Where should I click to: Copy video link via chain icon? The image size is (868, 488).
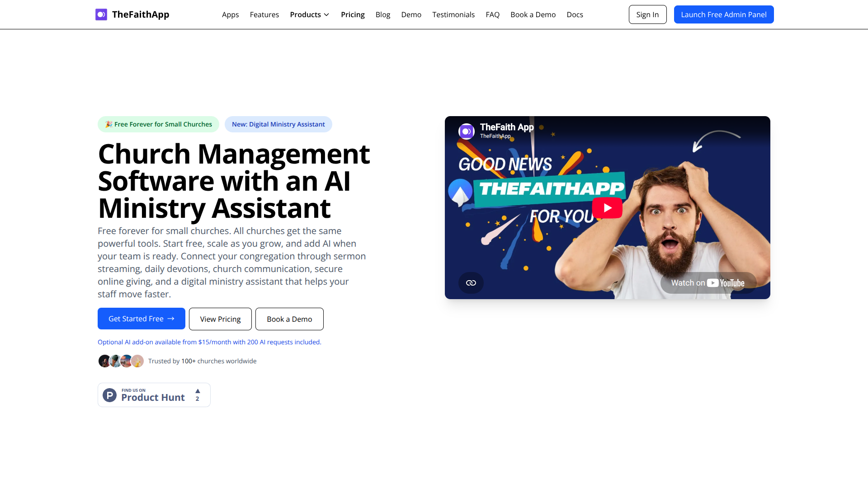tap(471, 283)
